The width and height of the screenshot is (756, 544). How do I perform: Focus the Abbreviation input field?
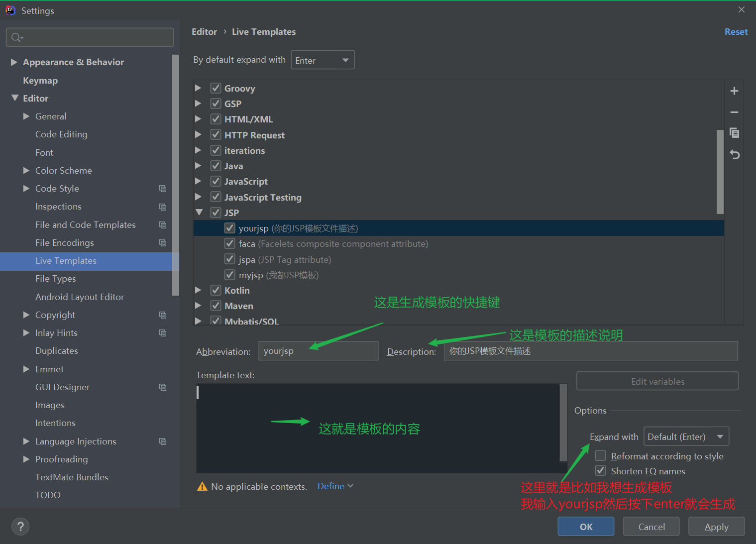(x=319, y=351)
